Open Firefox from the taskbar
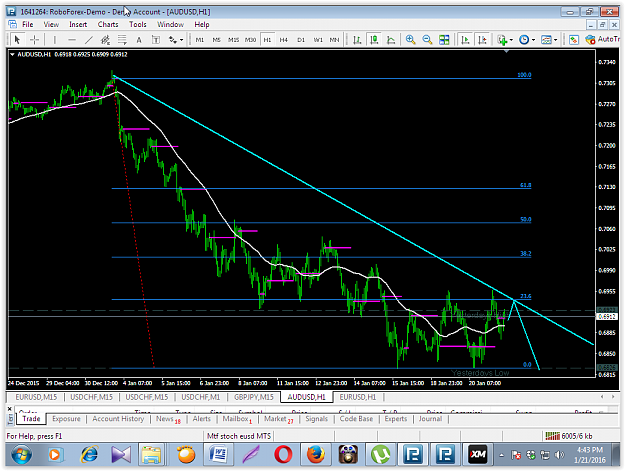625x471 pixels. (x=316, y=454)
